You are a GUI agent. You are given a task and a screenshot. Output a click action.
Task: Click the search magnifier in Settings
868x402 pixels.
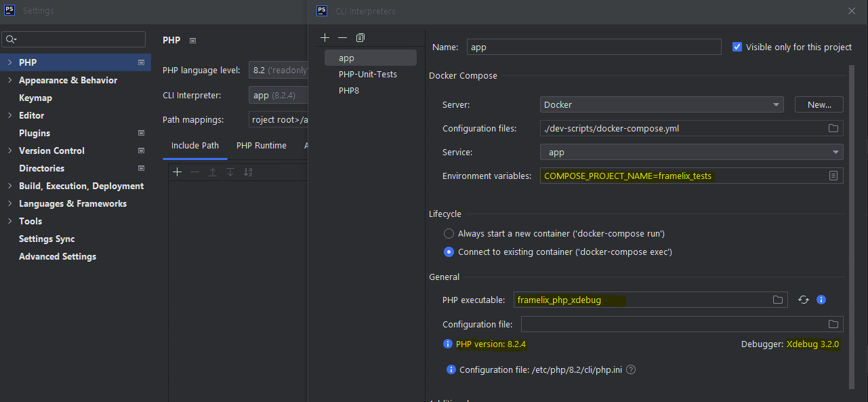(11, 39)
